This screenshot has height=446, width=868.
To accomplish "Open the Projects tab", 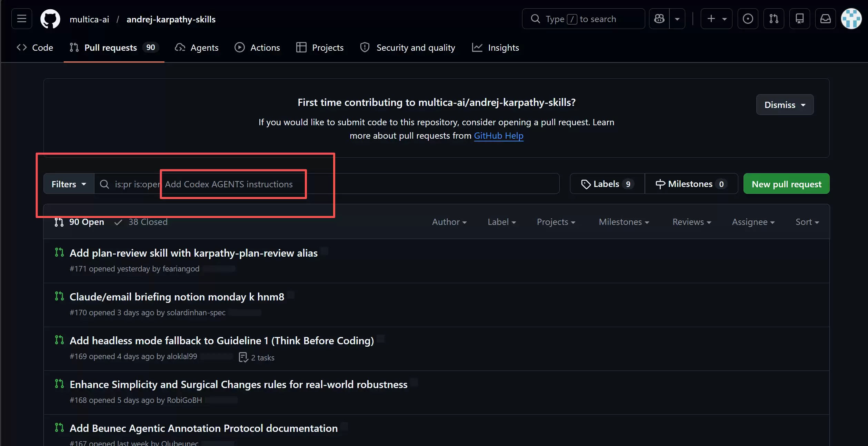I will pos(320,48).
